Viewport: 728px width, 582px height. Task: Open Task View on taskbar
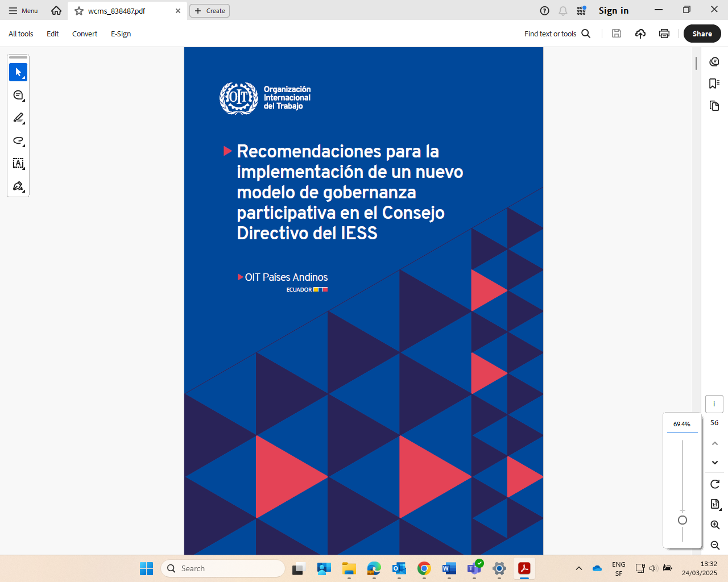click(299, 568)
